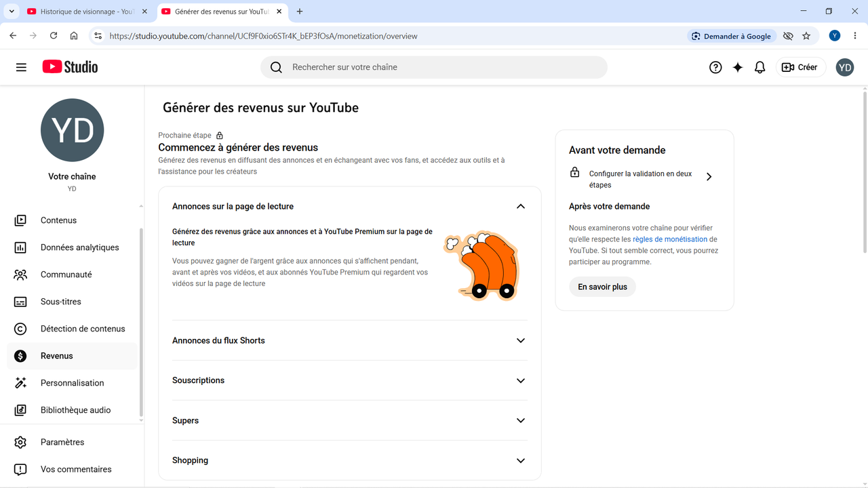Open Personnalisation in the sidebar

[x=72, y=383]
